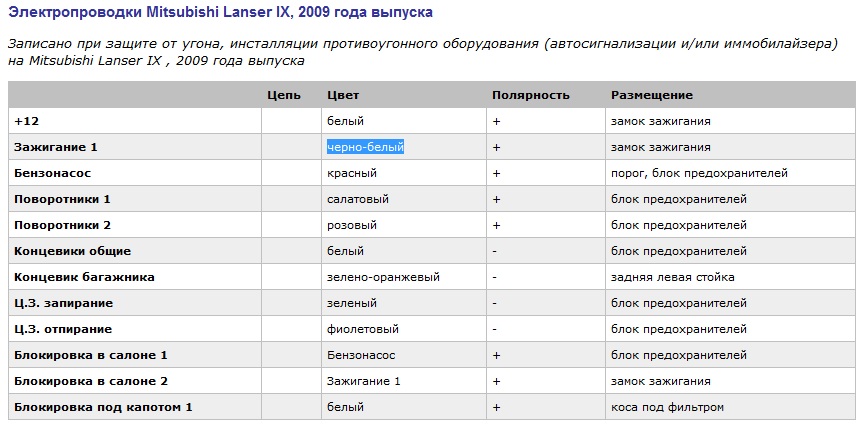Click the highlighted "черно-белый" cell
Image resolution: width=866 pixels, height=429 pixels.
pyautogui.click(x=365, y=147)
